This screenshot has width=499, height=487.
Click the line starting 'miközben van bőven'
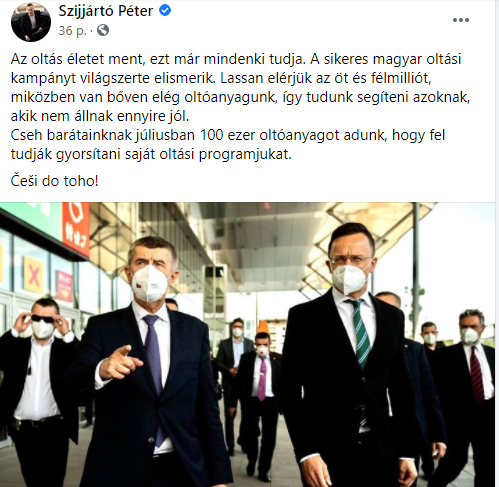point(240,97)
